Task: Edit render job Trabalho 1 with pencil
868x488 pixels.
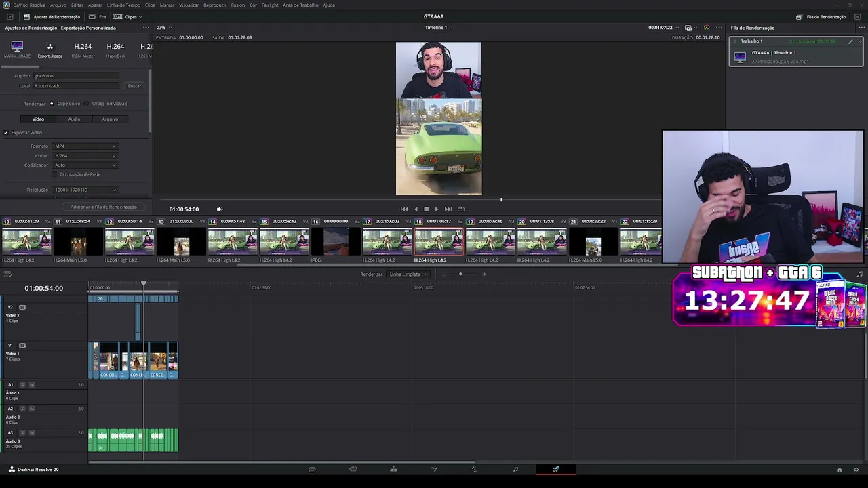Action: 850,41
